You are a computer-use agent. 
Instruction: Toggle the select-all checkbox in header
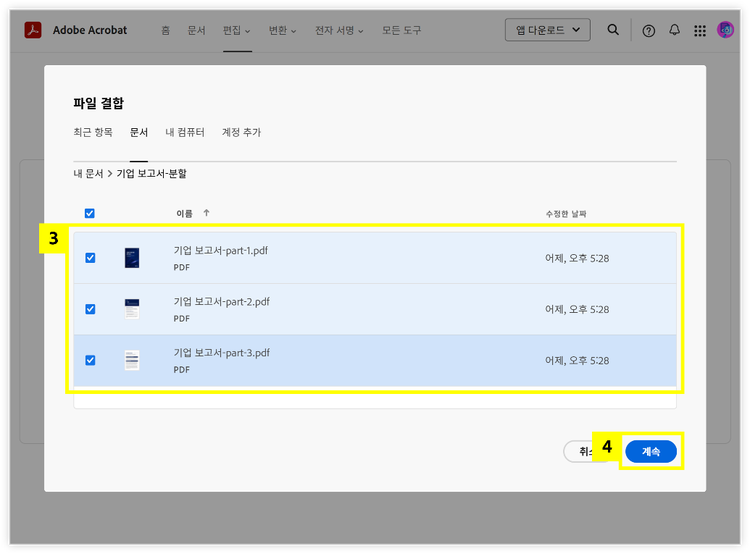[89, 213]
